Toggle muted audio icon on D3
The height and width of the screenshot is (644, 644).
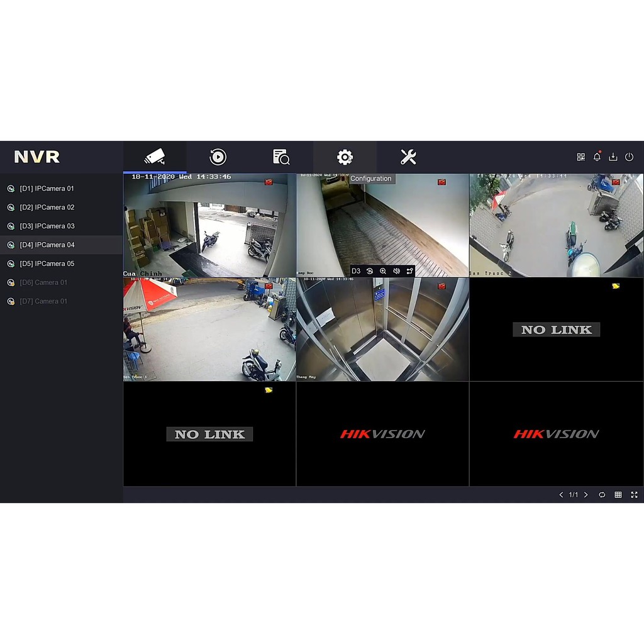(396, 271)
